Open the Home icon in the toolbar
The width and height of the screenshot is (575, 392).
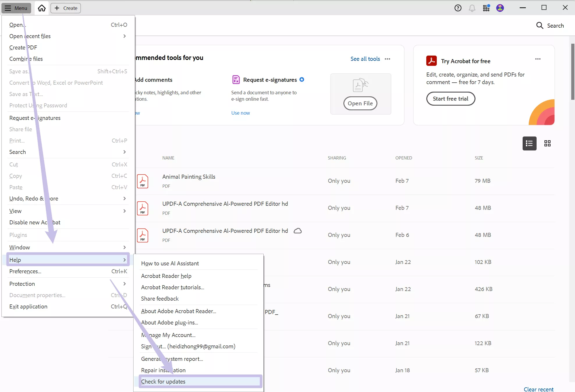(42, 8)
